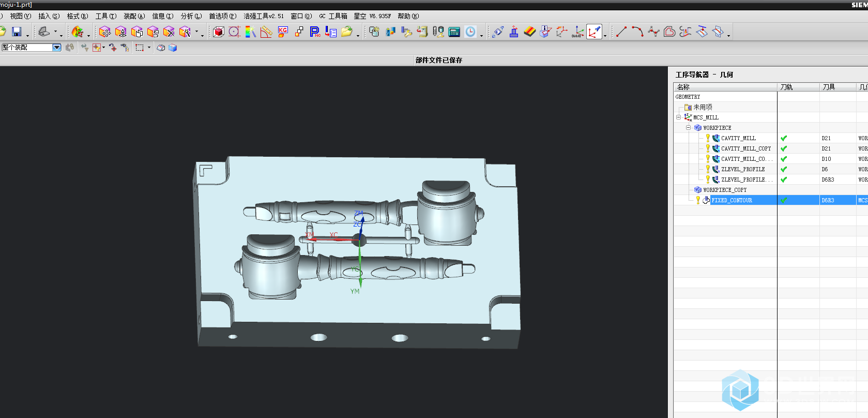Open the 格式(R) menu
868x418 pixels.
78,16
